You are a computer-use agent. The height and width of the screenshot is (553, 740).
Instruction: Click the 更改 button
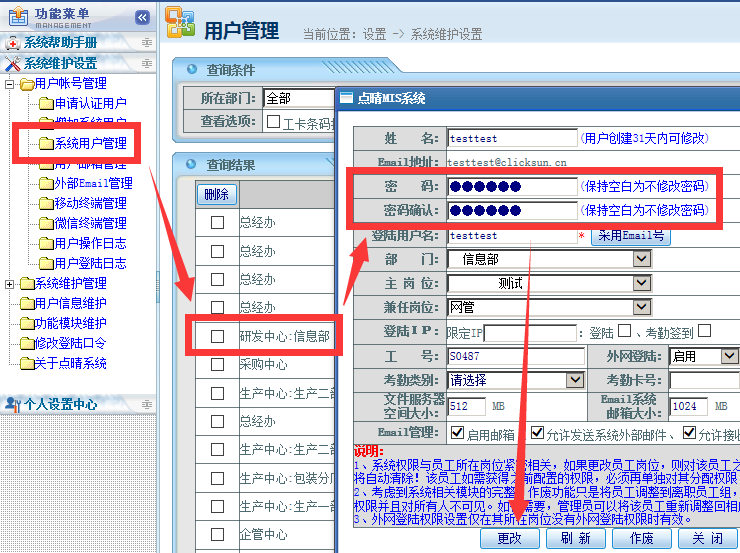pyautogui.click(x=509, y=538)
